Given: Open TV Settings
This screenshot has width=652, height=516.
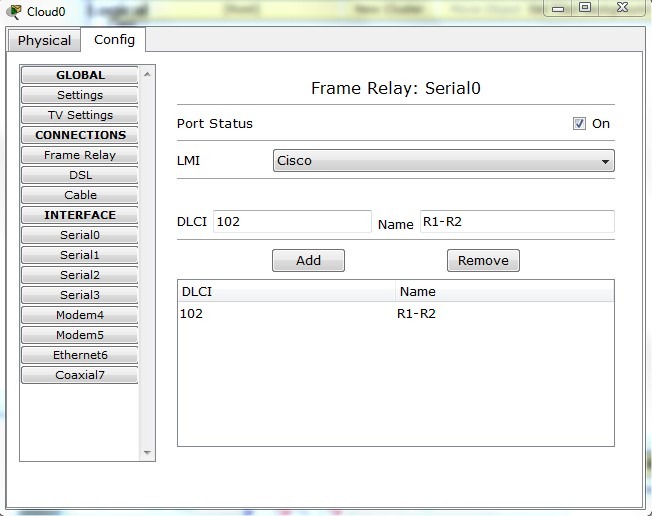Looking at the screenshot, I should 80,115.
